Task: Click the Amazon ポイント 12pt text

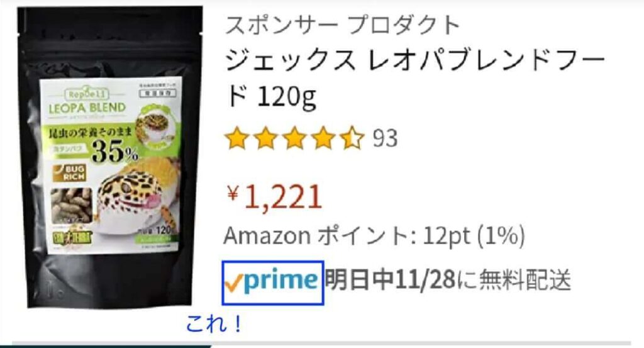Action: pos(374,236)
